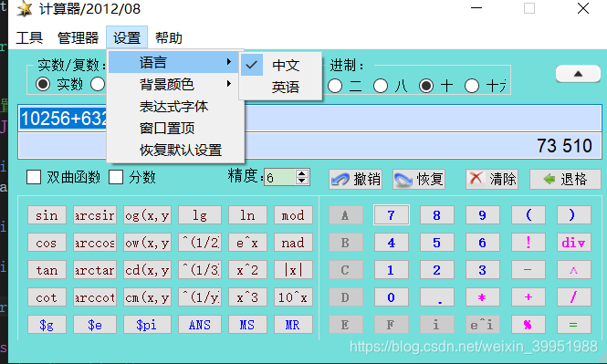Open the 工具 menu

(29, 38)
